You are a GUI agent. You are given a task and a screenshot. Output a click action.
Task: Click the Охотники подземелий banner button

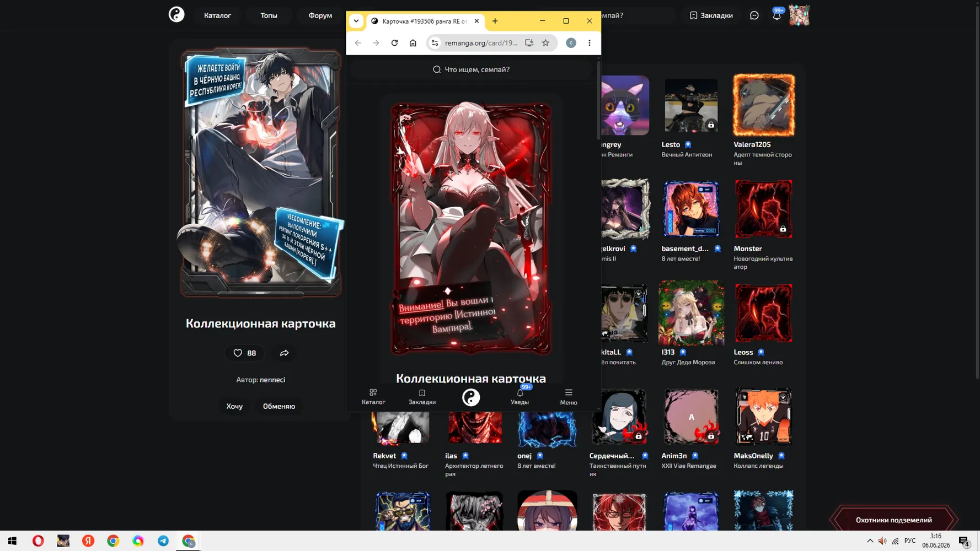893,520
